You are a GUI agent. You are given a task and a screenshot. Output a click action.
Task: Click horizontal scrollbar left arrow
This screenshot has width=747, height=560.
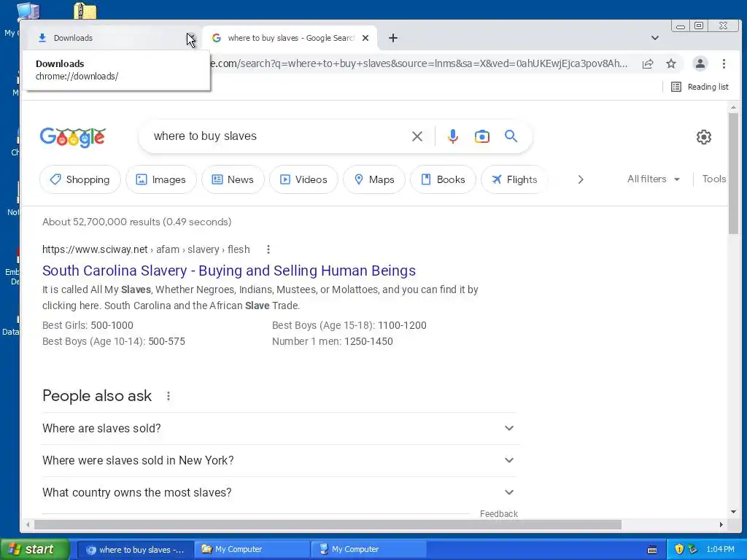click(x=28, y=525)
